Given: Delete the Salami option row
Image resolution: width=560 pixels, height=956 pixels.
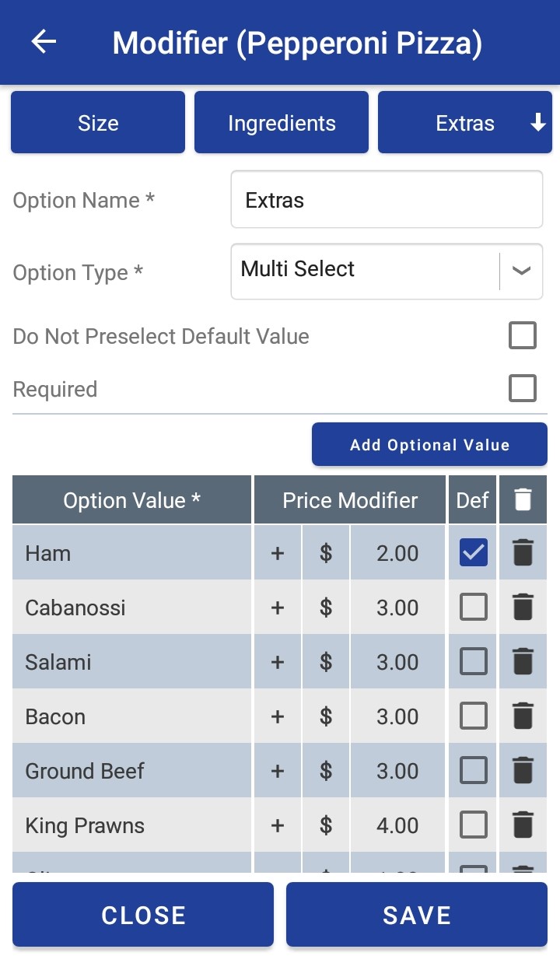Looking at the screenshot, I should coord(523,662).
